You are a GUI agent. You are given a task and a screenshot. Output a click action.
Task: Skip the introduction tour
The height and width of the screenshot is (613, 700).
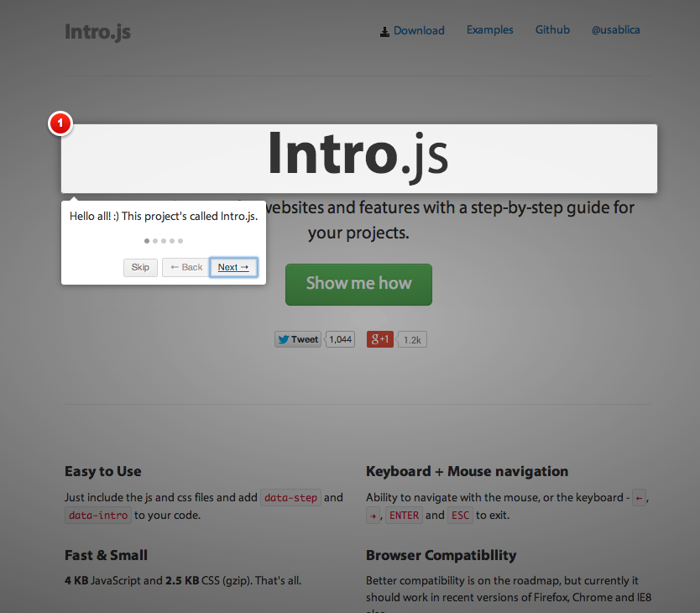click(x=139, y=267)
